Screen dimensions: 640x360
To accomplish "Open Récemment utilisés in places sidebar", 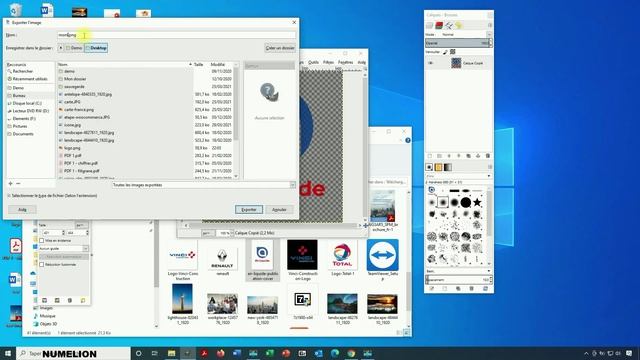I will pos(30,79).
